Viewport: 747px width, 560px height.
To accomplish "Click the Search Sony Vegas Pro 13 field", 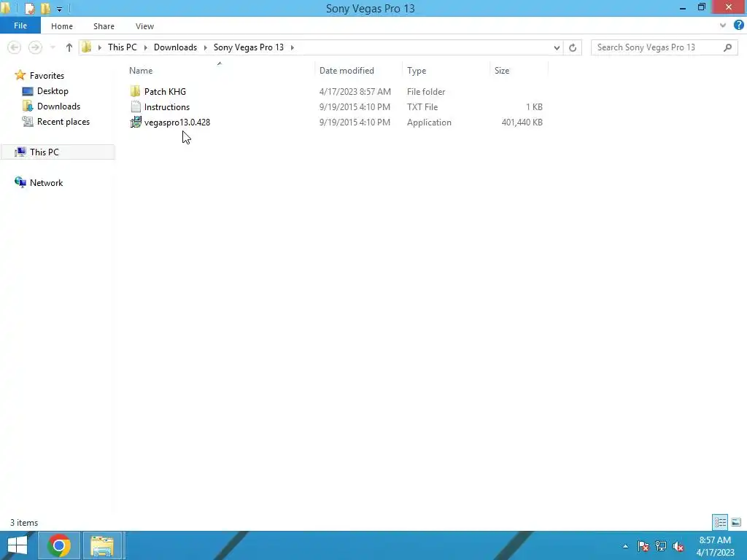I will (664, 47).
